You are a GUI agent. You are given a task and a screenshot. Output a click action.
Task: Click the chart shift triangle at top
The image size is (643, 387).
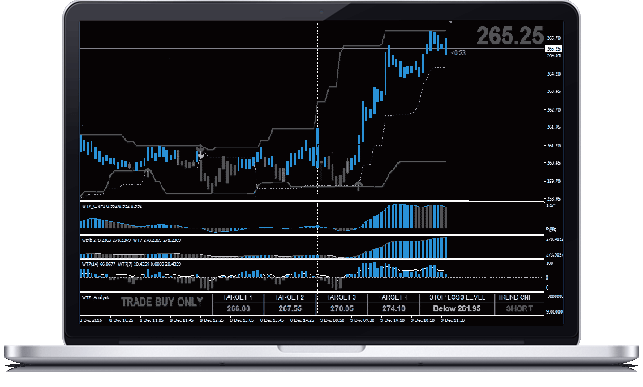click(x=450, y=22)
